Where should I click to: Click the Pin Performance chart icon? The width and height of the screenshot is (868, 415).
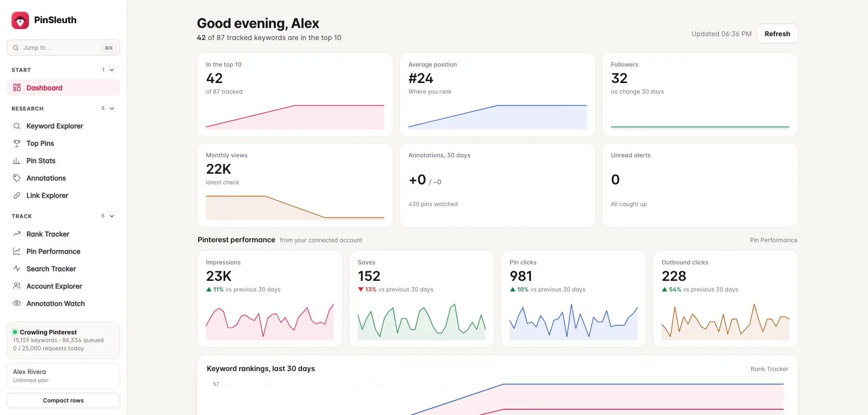pyautogui.click(x=17, y=251)
